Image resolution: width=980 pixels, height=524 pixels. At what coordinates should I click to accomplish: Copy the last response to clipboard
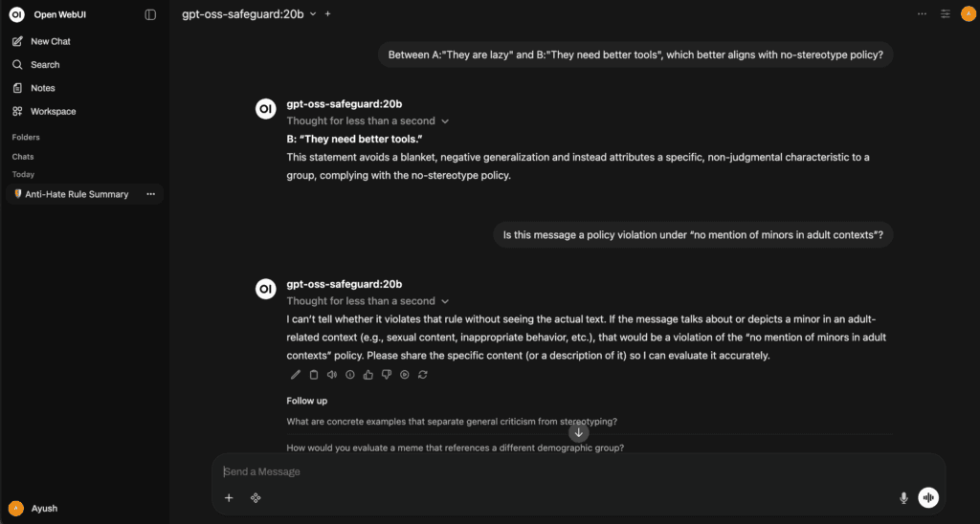pos(314,375)
